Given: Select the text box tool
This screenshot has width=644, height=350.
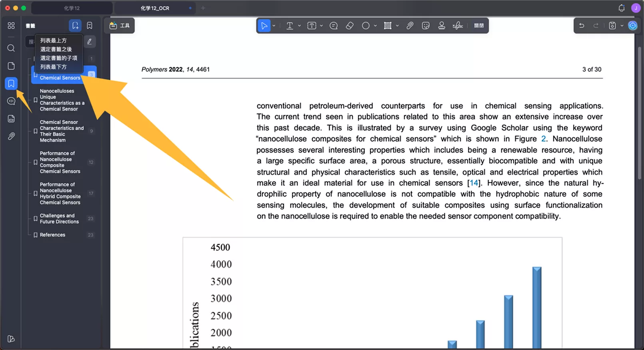Looking at the screenshot, I should coord(312,26).
